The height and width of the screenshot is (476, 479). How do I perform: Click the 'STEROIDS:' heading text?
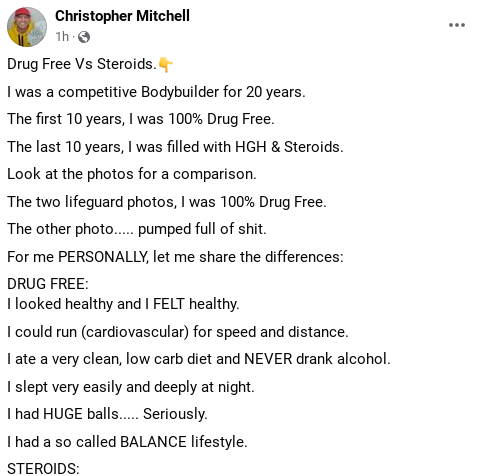pos(43,469)
